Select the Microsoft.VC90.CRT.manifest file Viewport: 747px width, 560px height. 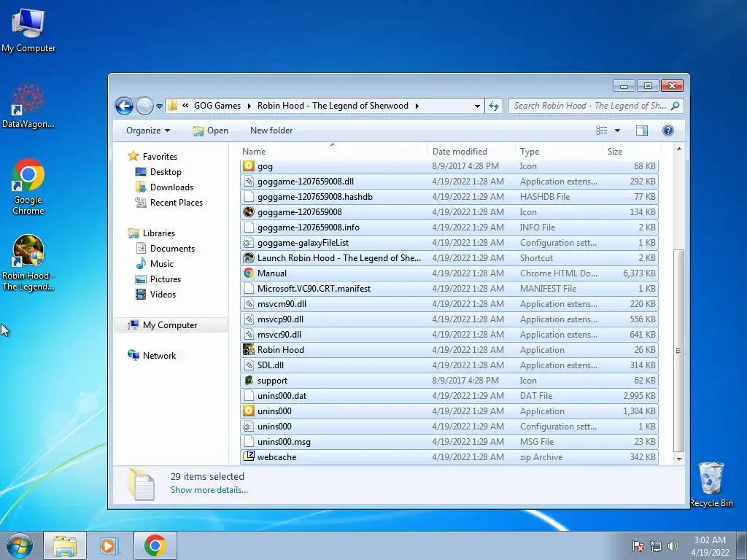(x=449, y=289)
